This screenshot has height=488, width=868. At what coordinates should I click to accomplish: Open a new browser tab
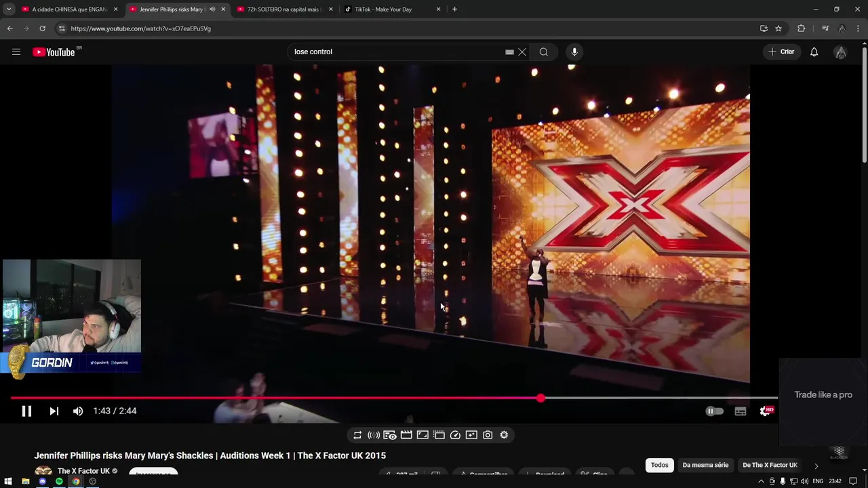(454, 9)
